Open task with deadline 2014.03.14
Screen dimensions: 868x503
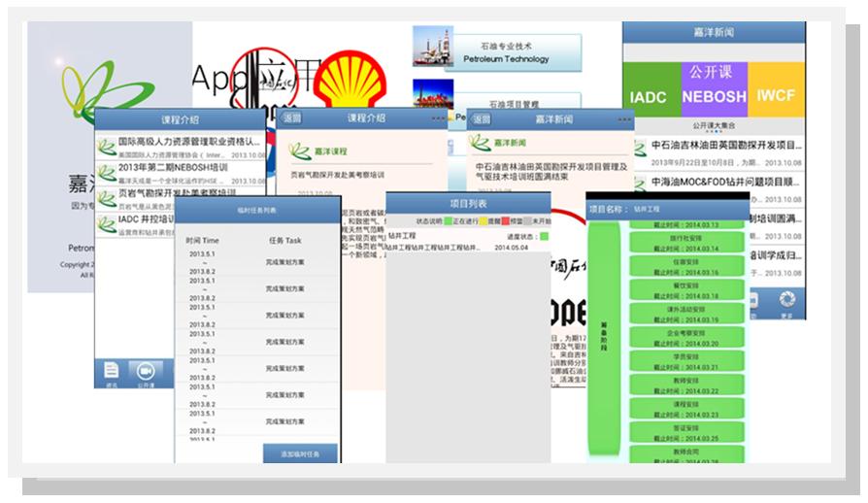pos(687,243)
